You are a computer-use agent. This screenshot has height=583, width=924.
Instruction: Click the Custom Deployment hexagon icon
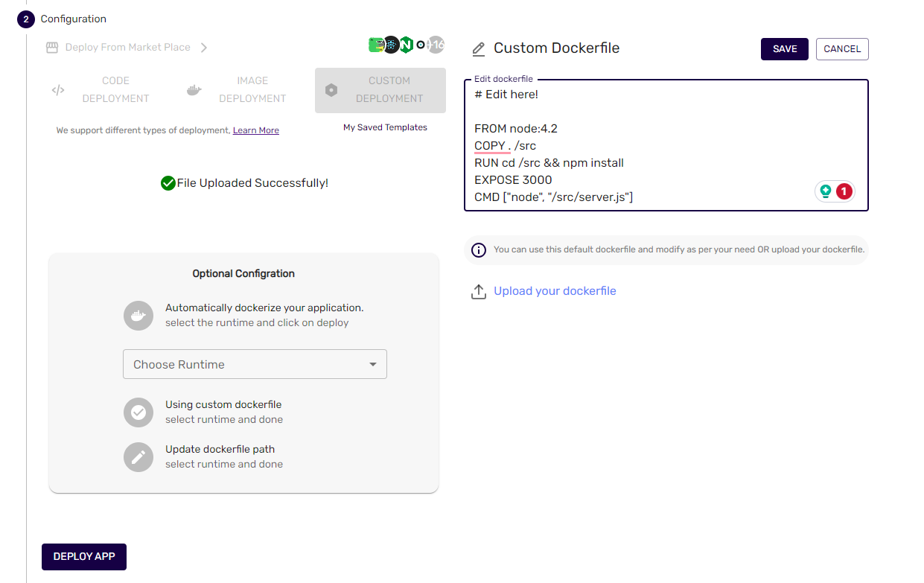pos(331,89)
